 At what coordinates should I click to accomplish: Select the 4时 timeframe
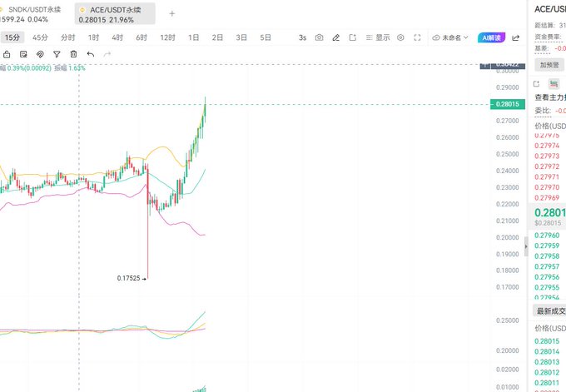pyautogui.click(x=117, y=37)
